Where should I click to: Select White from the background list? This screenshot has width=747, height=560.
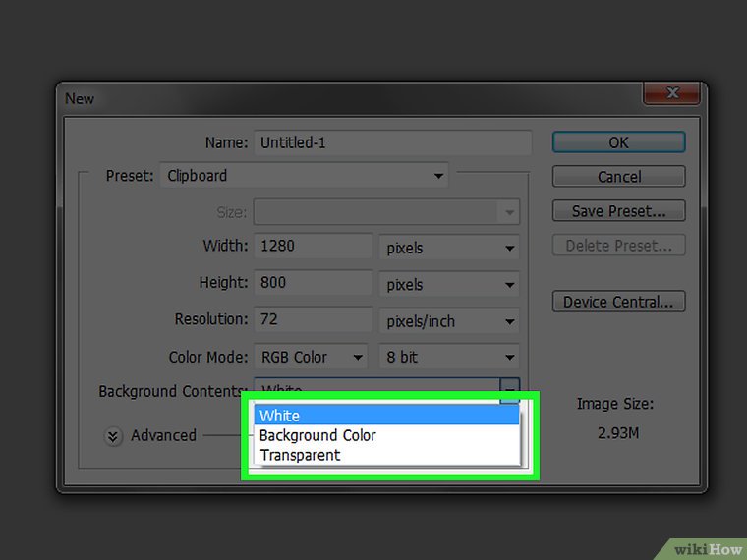click(385, 416)
